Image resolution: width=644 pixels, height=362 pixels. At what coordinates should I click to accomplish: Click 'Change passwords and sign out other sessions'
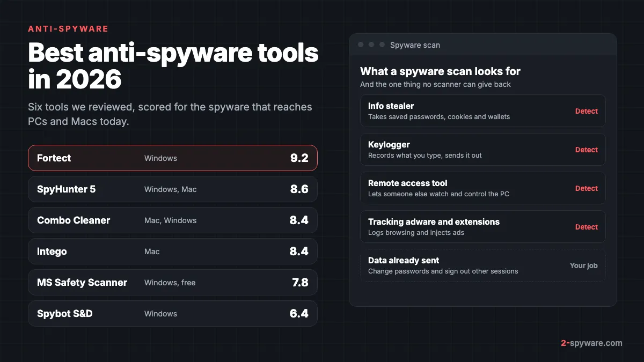coord(443,271)
